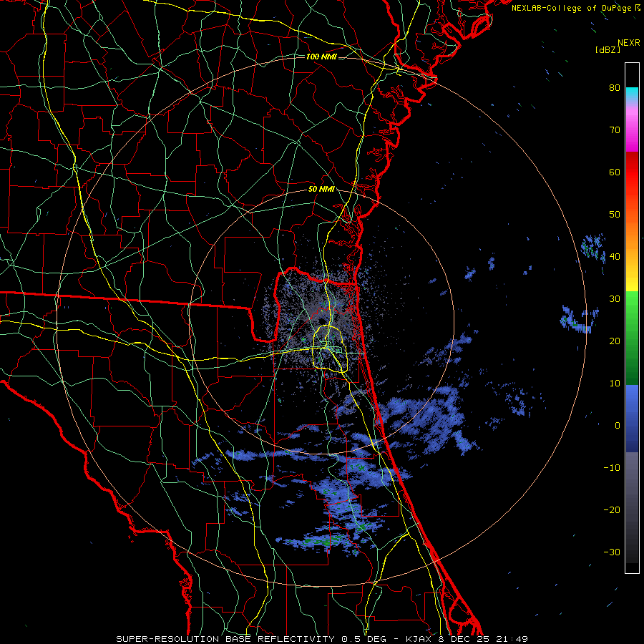Click the 0 value on dBZ scale
The height and width of the screenshot is (644, 644).
point(618,426)
